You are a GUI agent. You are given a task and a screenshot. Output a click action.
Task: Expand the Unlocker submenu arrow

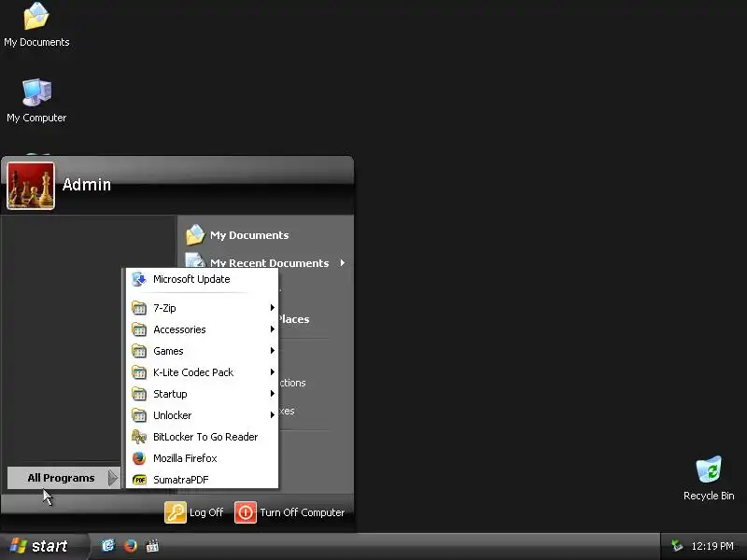[x=272, y=414]
